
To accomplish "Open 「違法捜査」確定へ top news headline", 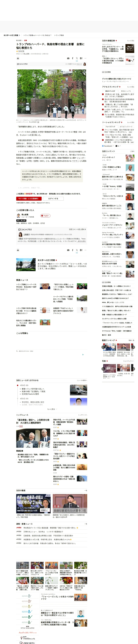I will point(33,421).
